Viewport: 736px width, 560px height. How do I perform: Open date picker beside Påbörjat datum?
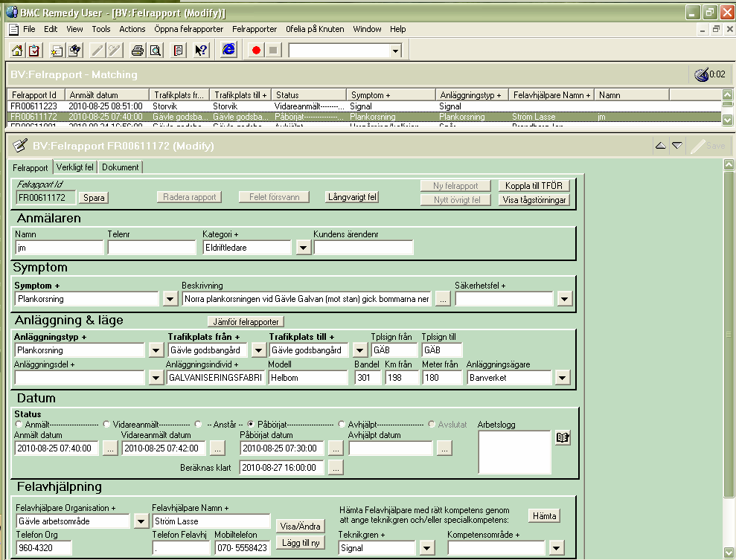[x=336, y=448]
